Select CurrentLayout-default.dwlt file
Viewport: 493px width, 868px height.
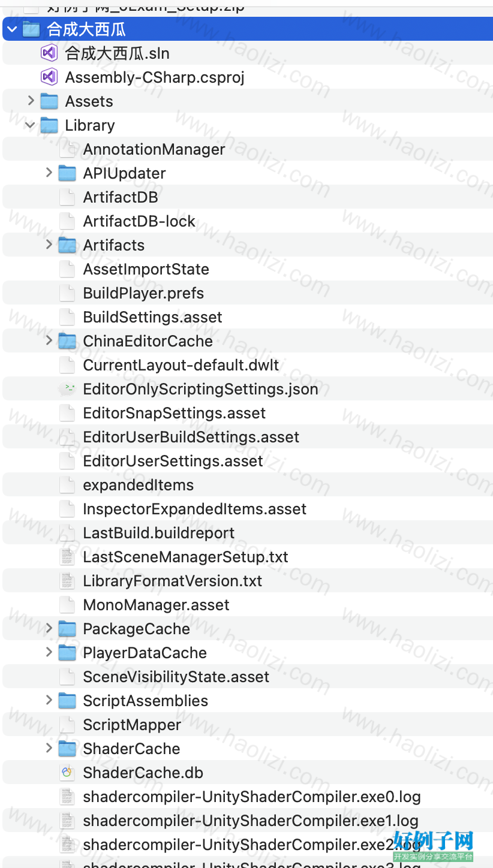[x=181, y=365]
